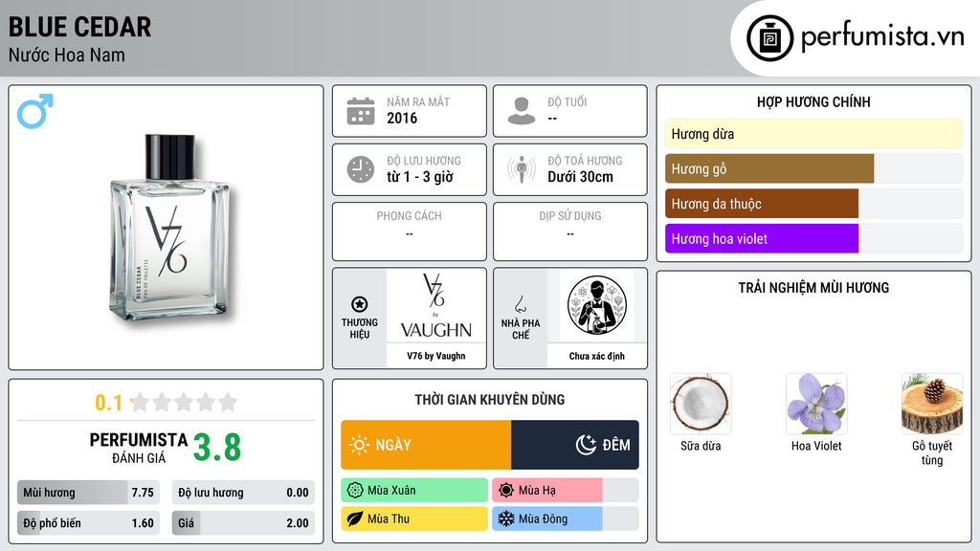The width and height of the screenshot is (980, 551).
Task: Click the Hương hoa violet accord bar
Action: (813, 238)
